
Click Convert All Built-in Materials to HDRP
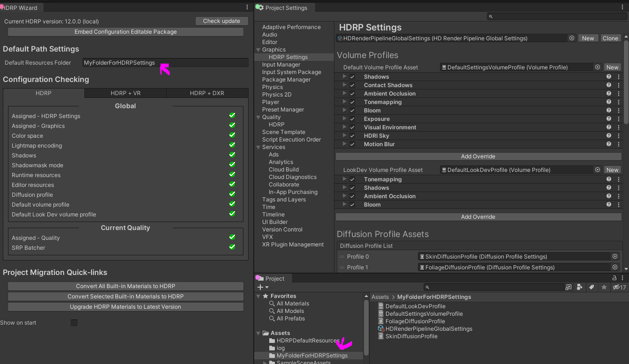click(x=126, y=286)
